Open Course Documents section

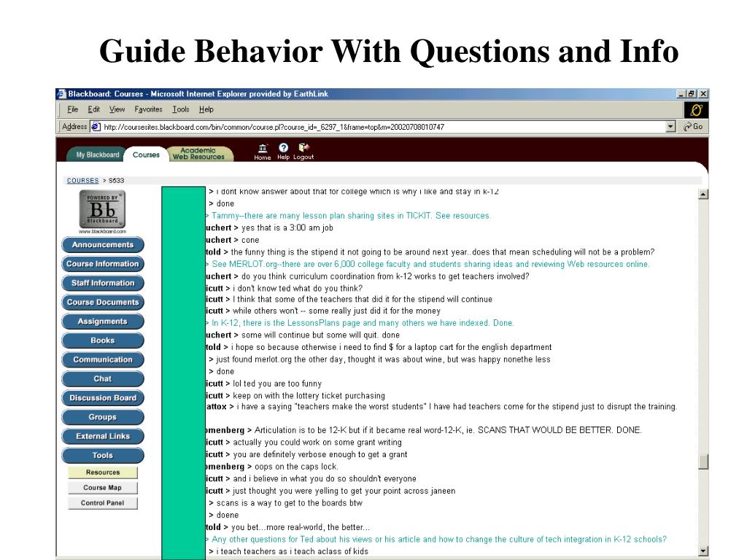[x=102, y=302]
